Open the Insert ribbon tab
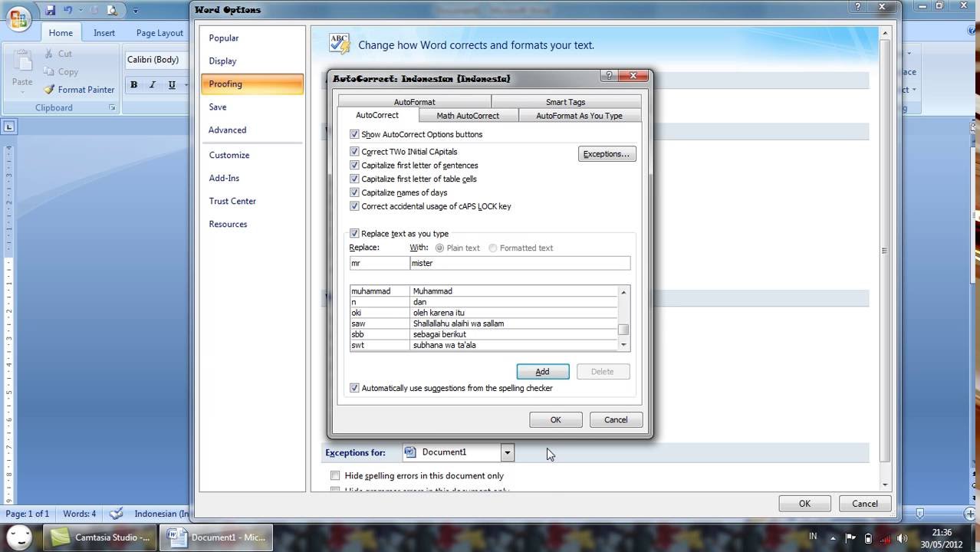Image resolution: width=980 pixels, height=552 pixels. pyautogui.click(x=104, y=33)
